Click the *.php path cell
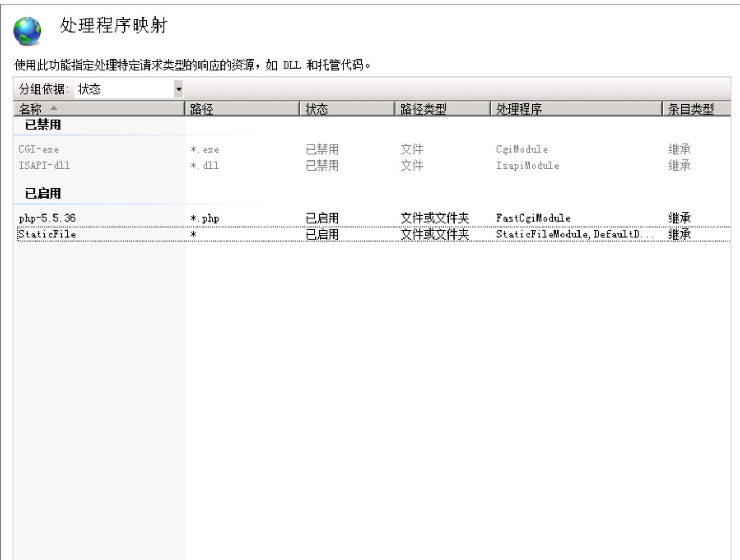Image resolution: width=740 pixels, height=560 pixels. [205, 218]
